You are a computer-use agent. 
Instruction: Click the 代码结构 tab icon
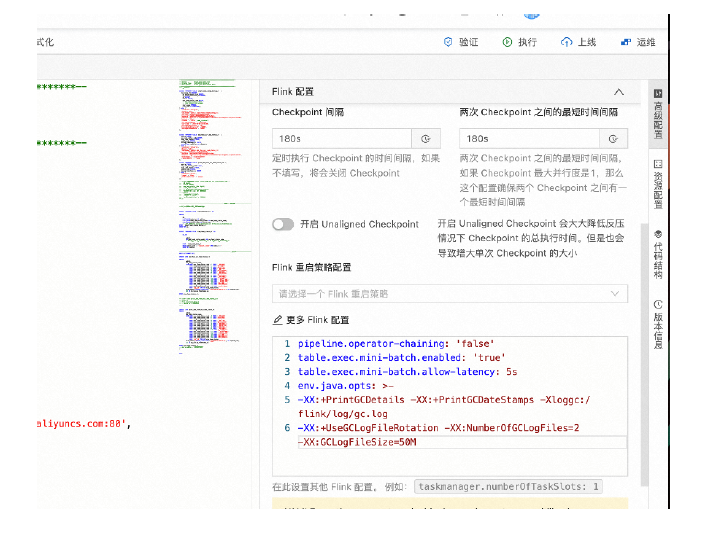click(658, 234)
